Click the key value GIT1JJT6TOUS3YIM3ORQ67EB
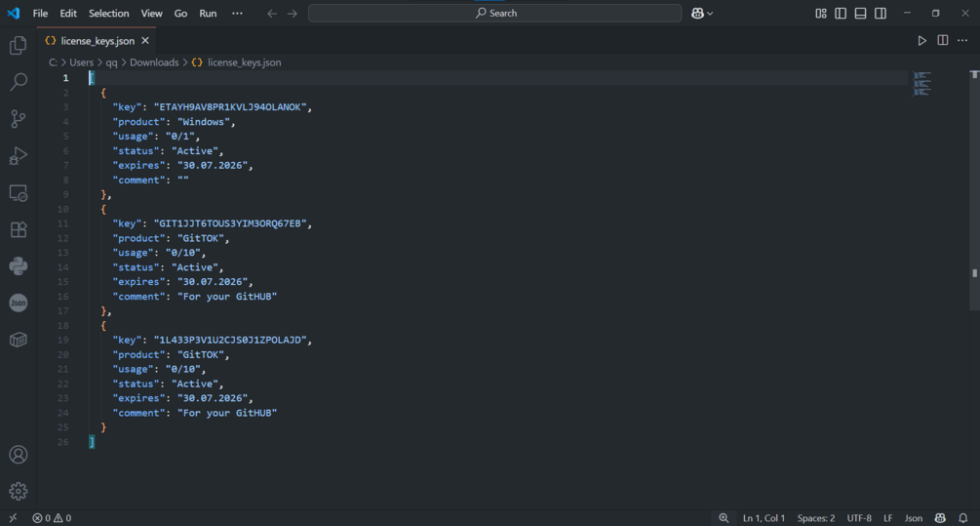 [229, 223]
